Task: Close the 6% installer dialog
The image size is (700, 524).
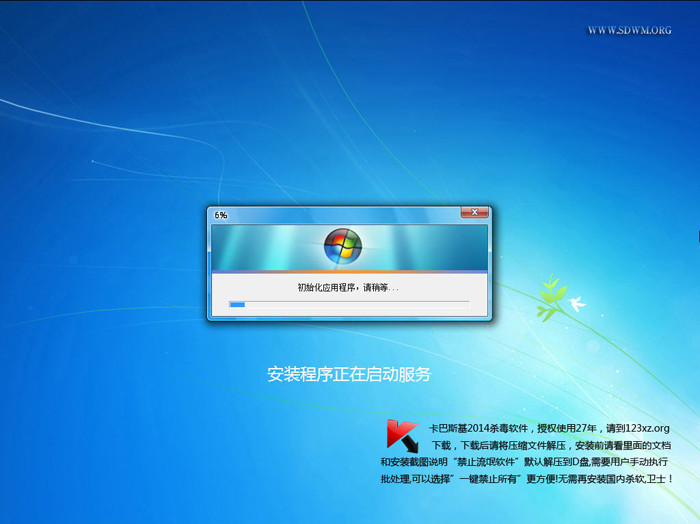Action: pos(475,212)
